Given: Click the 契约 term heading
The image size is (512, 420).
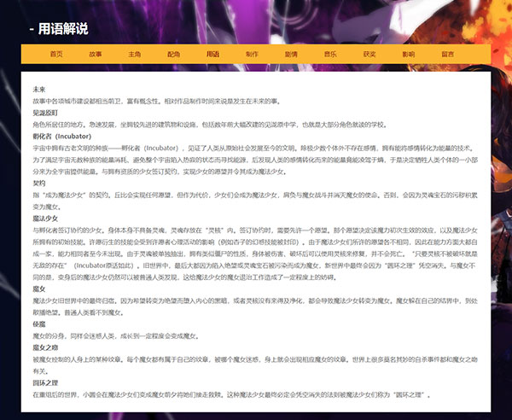Looking at the screenshot, I should (x=39, y=183).
